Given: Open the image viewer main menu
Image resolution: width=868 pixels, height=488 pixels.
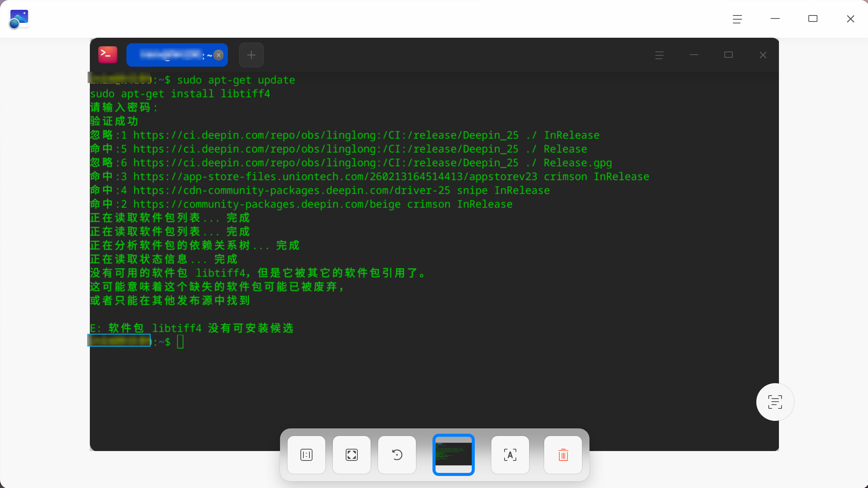Looking at the screenshot, I should [737, 19].
